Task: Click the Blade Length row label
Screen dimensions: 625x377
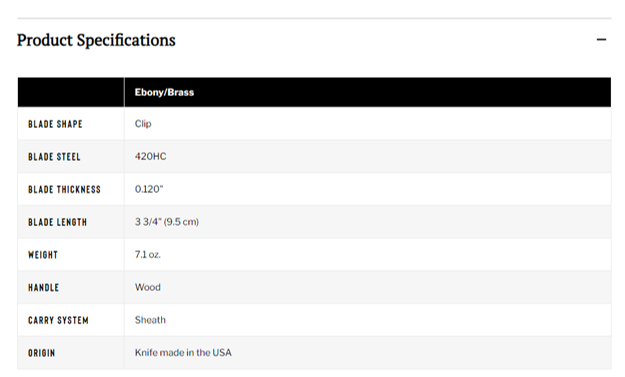Action: tap(57, 222)
